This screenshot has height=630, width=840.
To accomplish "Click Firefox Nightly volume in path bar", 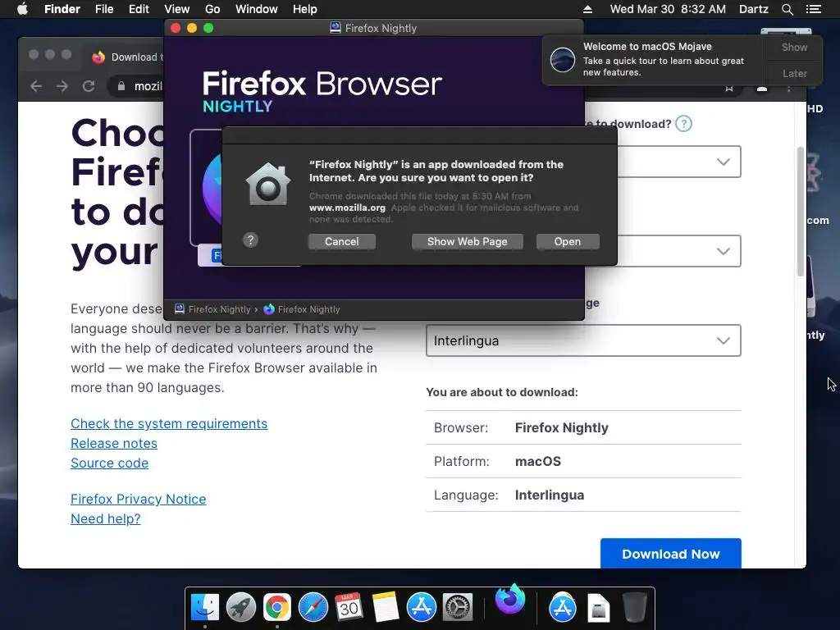I will [x=213, y=309].
